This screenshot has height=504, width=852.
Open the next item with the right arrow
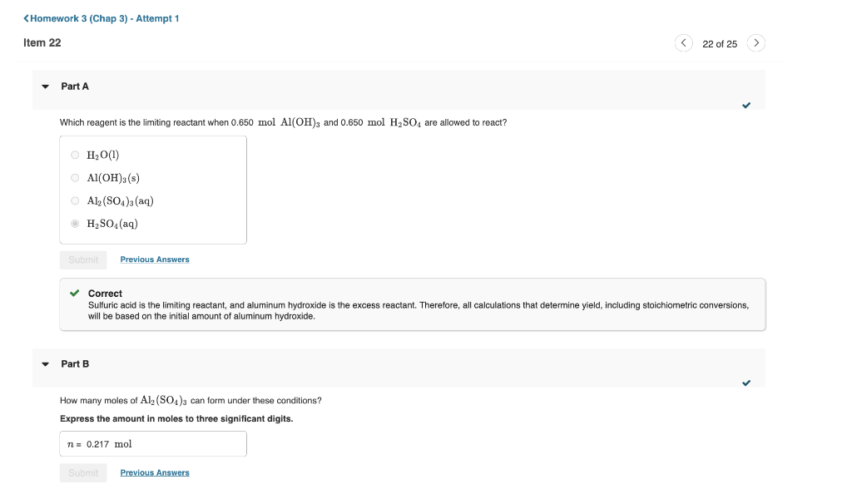(x=756, y=42)
